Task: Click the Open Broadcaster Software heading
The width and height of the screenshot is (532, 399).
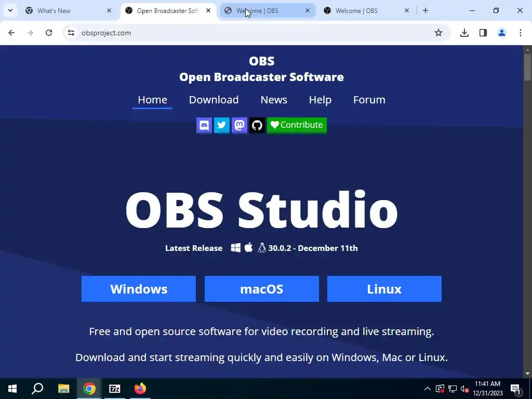Action: (262, 77)
